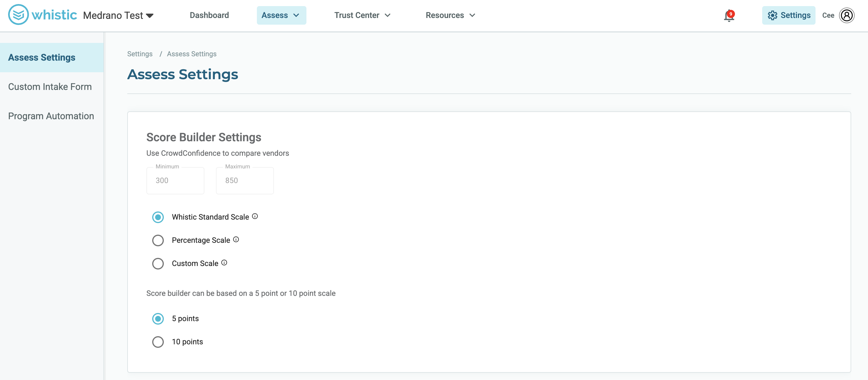Show info for Whistic Standard Scale
This screenshot has width=868, height=380.
coord(255,216)
